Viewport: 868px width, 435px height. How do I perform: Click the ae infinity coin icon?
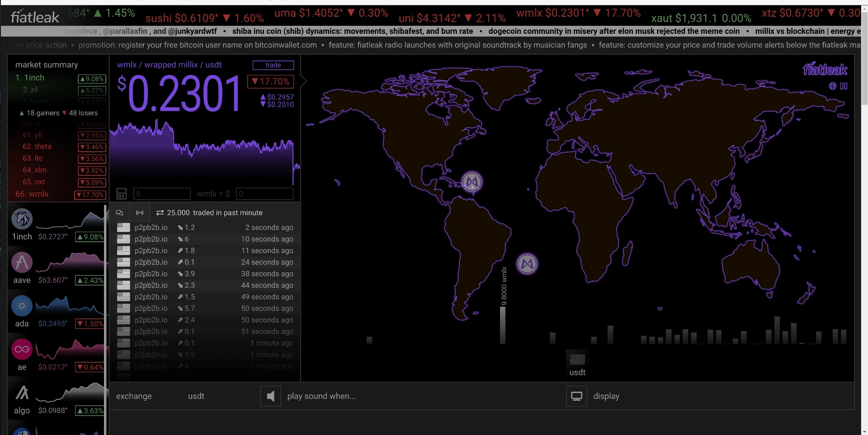(x=22, y=349)
